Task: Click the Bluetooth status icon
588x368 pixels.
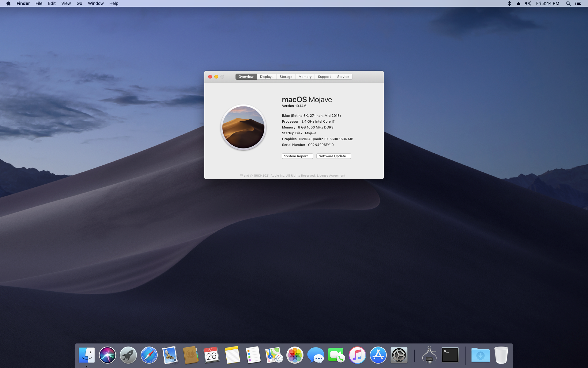Action: [509, 3]
